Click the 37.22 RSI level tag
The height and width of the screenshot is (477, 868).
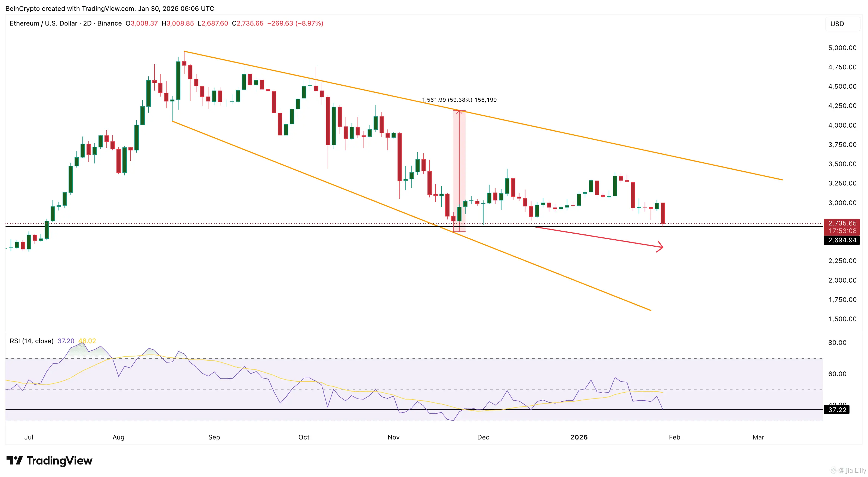pos(837,410)
